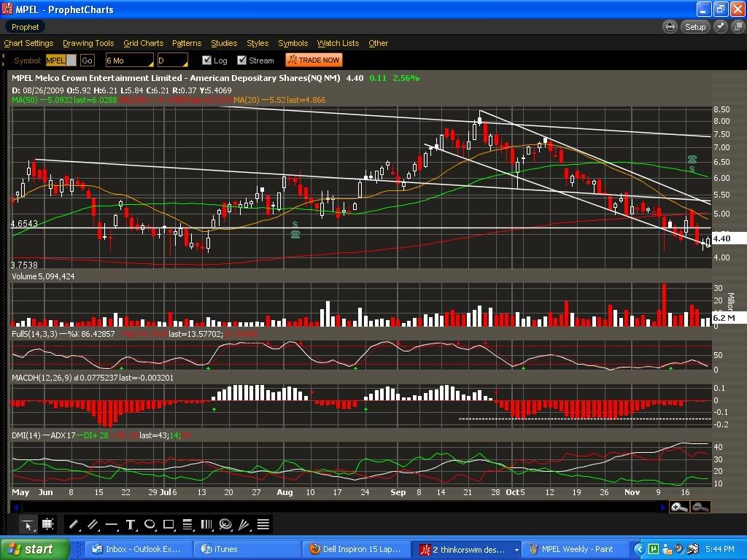Screen dimensions: 747x560
Task: Select the text annotation tool
Action: pyautogui.click(x=131, y=525)
